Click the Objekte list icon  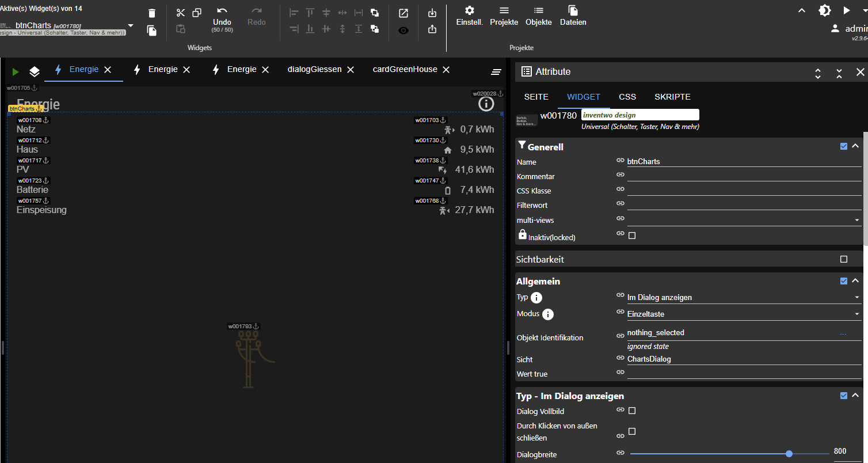tap(538, 10)
